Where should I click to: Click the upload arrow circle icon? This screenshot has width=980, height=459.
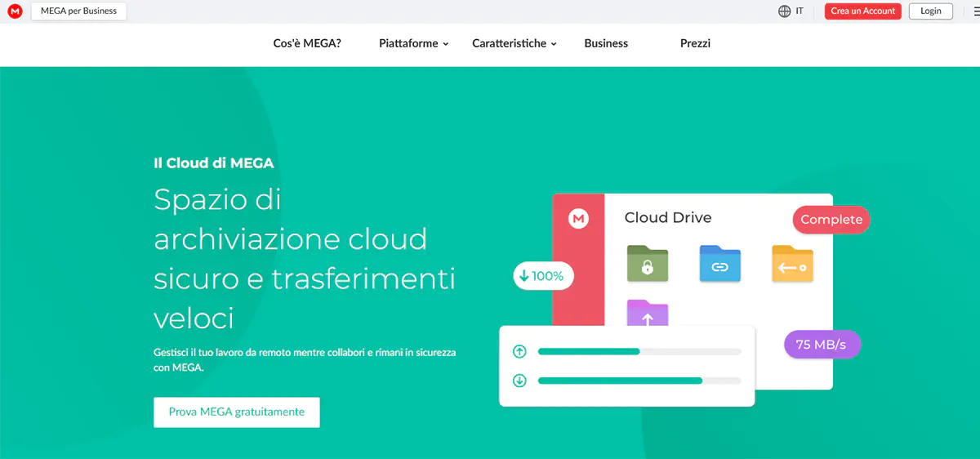[x=519, y=352]
